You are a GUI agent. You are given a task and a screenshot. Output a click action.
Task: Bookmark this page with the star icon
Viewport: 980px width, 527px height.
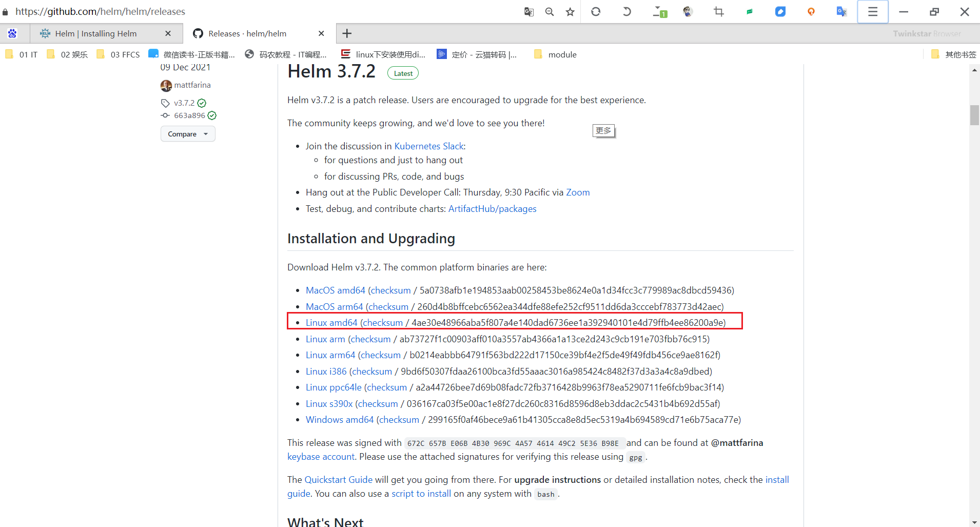click(x=570, y=11)
